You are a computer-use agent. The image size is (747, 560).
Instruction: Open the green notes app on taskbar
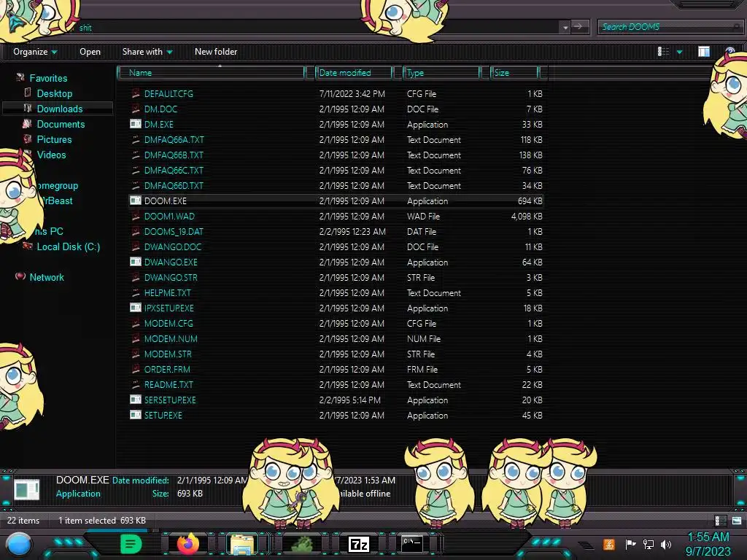tap(131, 544)
